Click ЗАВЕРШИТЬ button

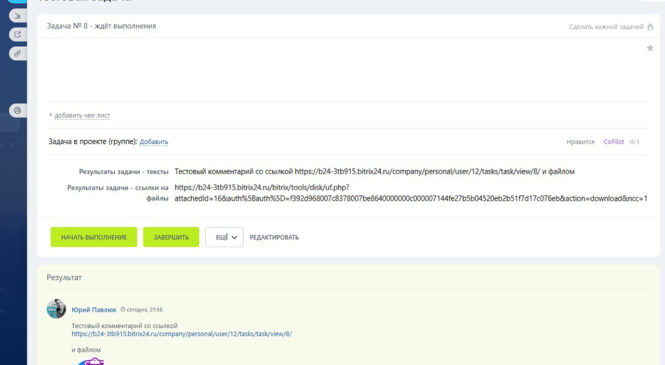click(171, 237)
